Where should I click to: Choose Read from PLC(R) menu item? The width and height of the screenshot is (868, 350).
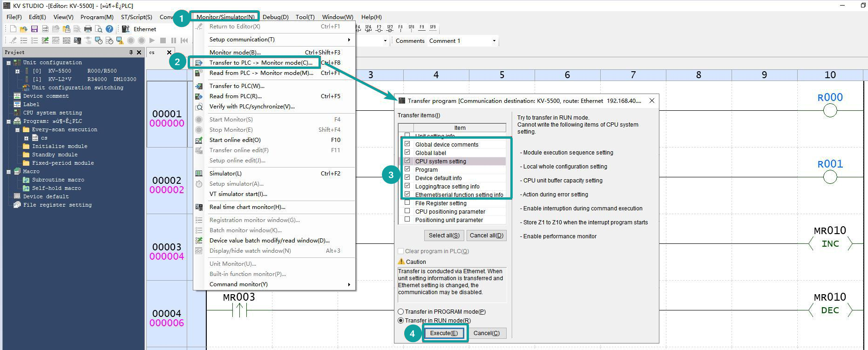(275, 96)
